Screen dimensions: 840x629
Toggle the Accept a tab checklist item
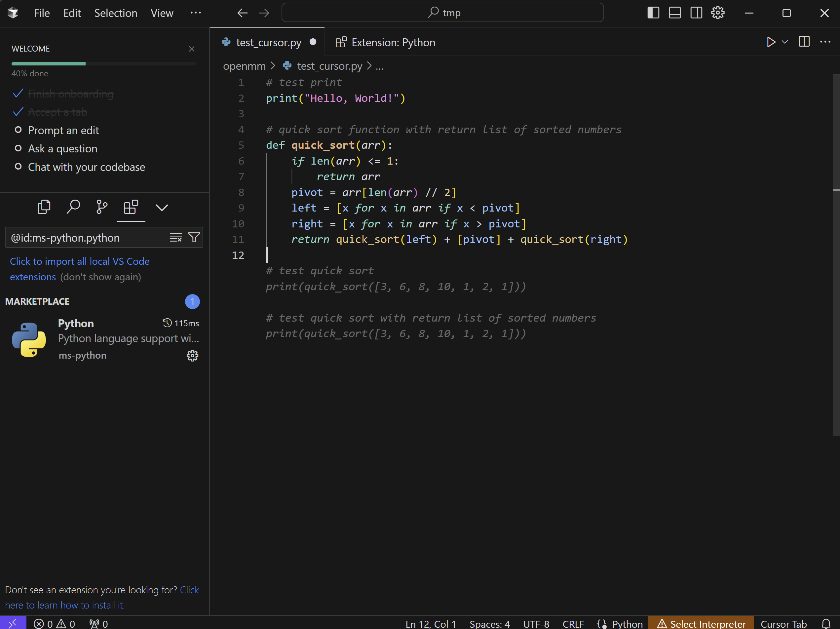(x=50, y=112)
